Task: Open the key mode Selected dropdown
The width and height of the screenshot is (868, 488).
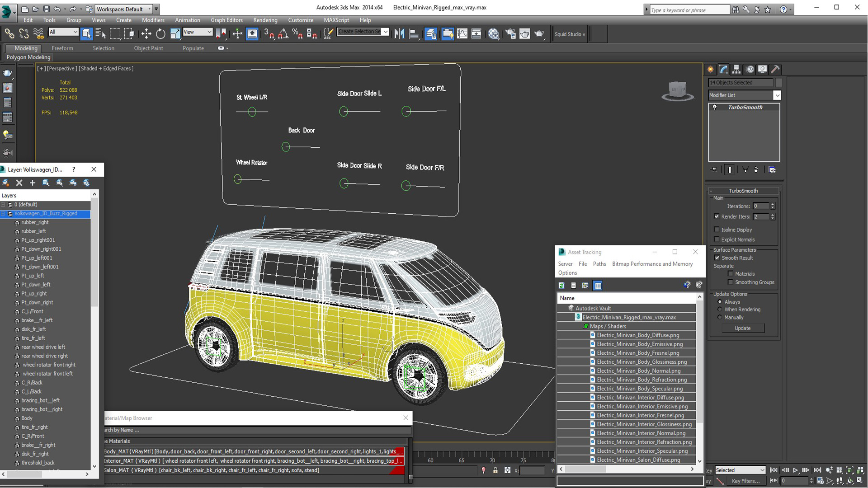Action: 740,470
